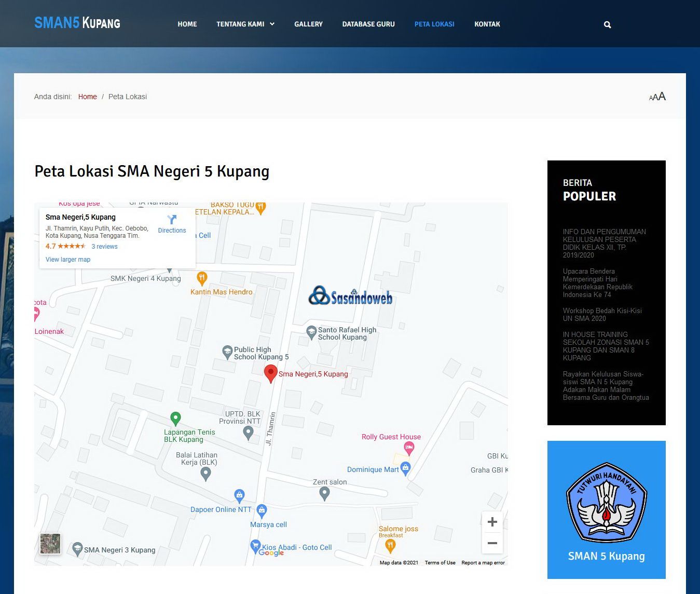Click the UPTD. BLK Provinsi NTT pin
This screenshot has height=594, width=700.
point(248,433)
